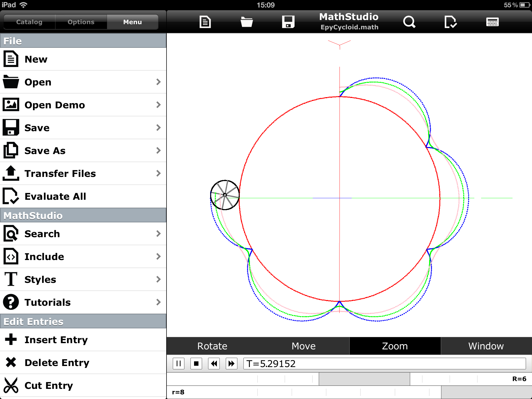The width and height of the screenshot is (532, 399).
Task: Tap the new document icon in top toolbar
Action: 205,22
